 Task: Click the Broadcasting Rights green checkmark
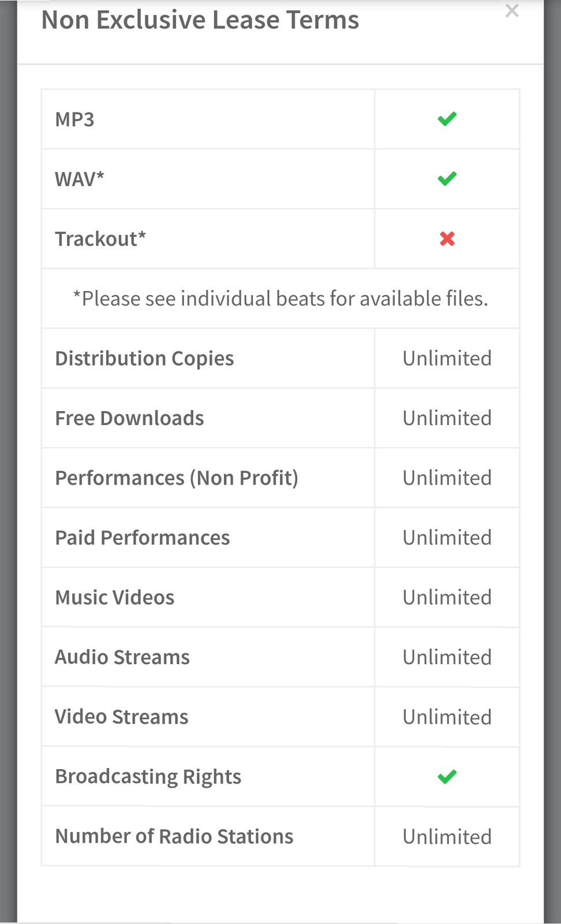[x=447, y=777]
